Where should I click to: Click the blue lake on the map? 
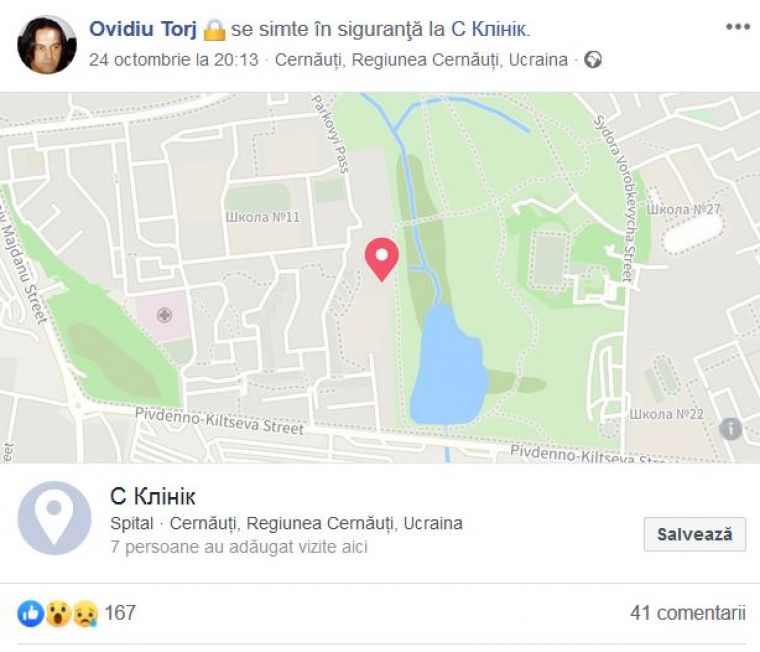pos(448,368)
